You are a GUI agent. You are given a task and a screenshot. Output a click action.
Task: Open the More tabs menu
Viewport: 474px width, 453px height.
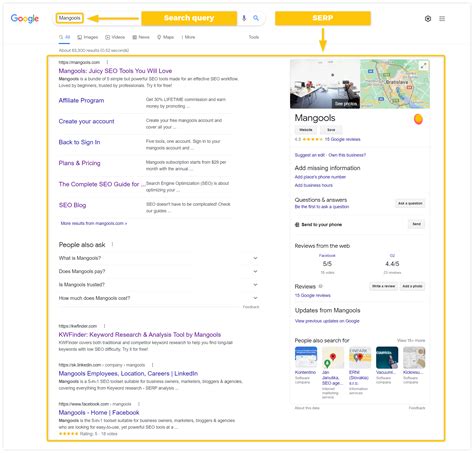coord(188,37)
